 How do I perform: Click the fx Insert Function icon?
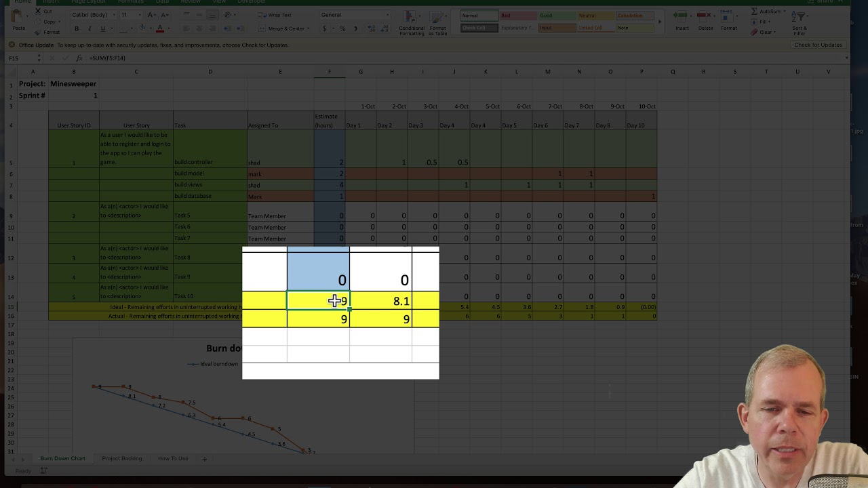pos(79,58)
